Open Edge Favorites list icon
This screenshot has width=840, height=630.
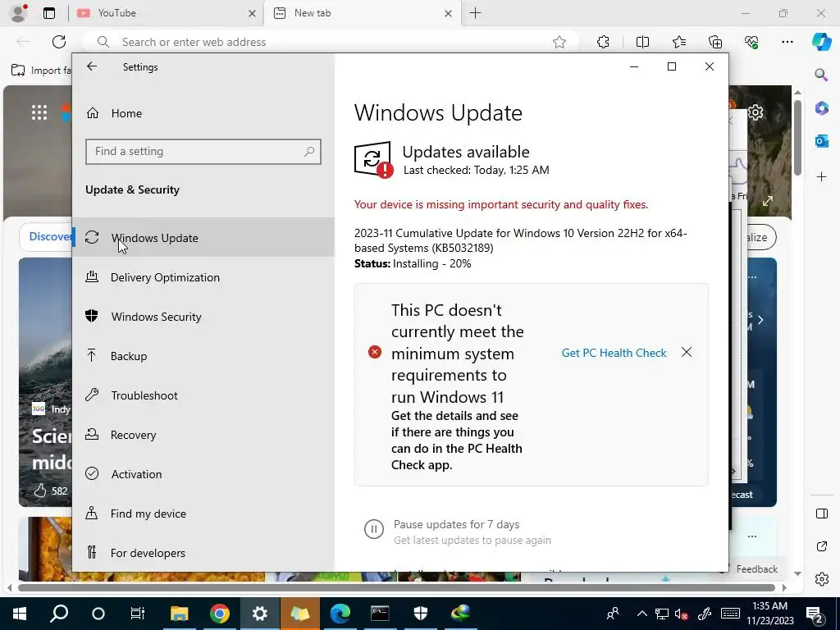678,42
